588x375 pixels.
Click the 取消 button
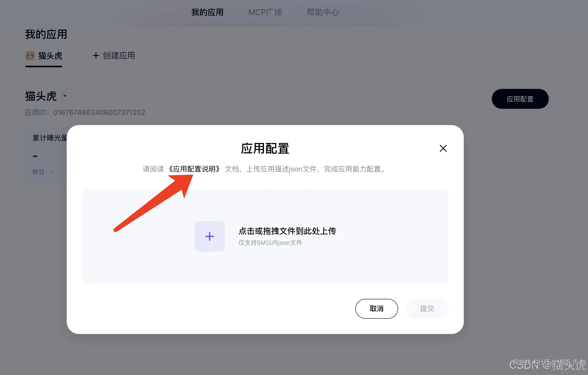376,309
